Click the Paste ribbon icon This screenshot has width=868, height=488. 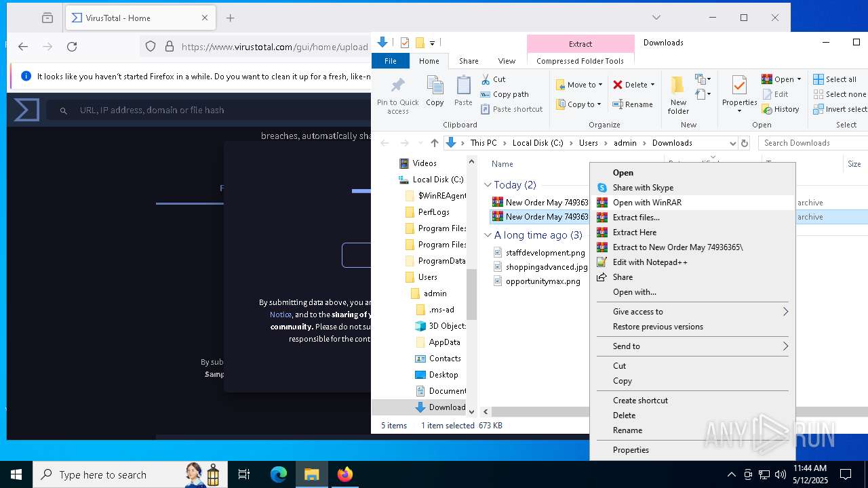tap(463, 91)
